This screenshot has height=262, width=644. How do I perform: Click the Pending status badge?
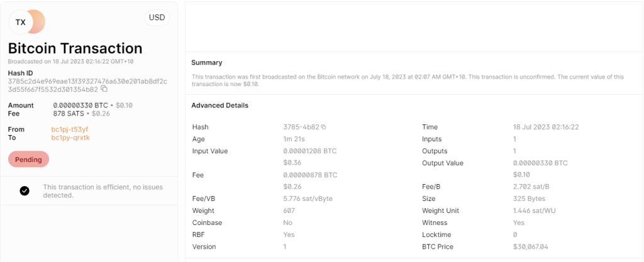pyautogui.click(x=28, y=160)
